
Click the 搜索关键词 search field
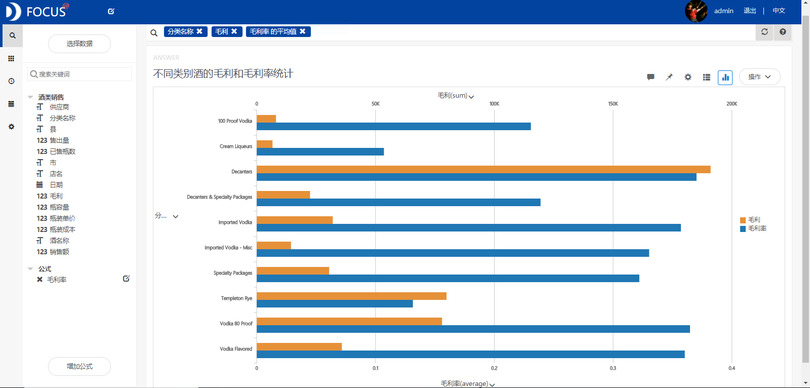(x=80, y=74)
